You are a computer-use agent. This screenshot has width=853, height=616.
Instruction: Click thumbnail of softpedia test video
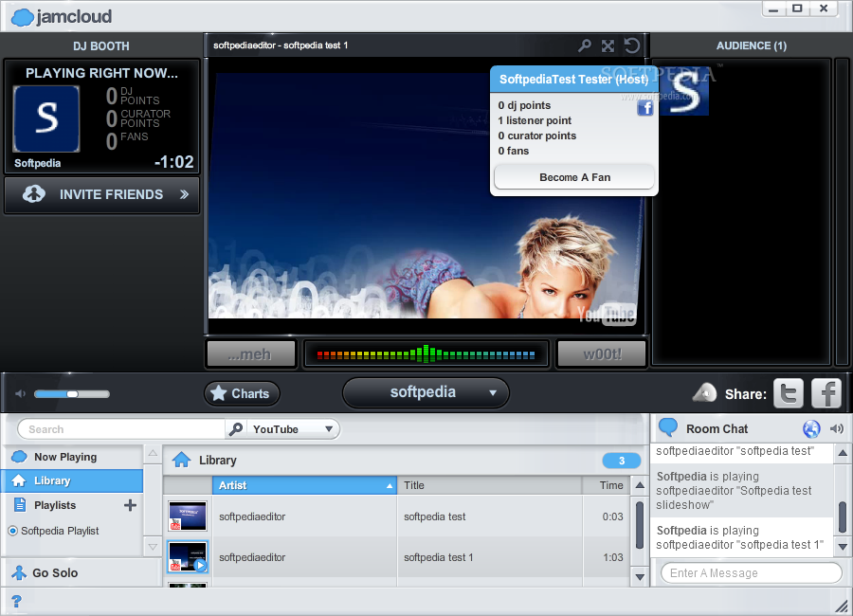click(x=188, y=516)
